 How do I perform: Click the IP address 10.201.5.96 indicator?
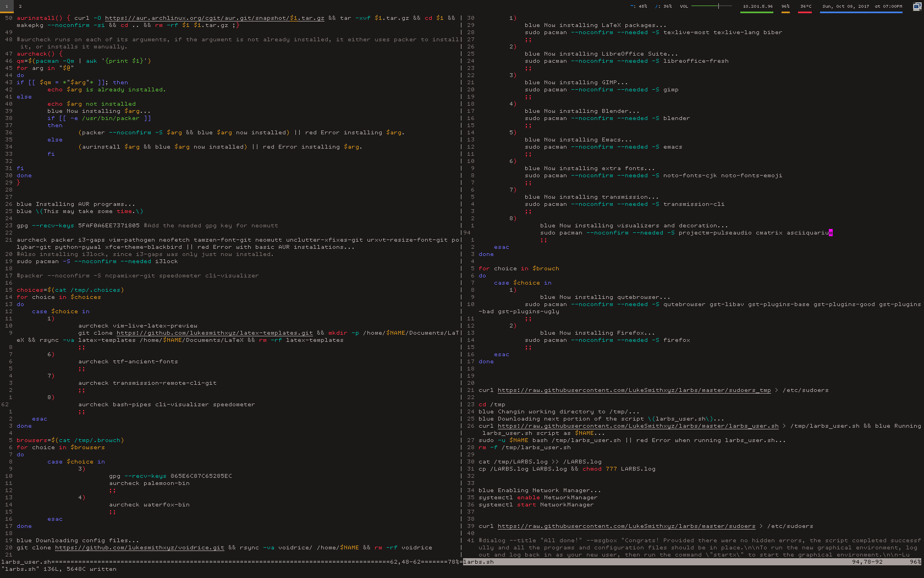[x=757, y=7]
